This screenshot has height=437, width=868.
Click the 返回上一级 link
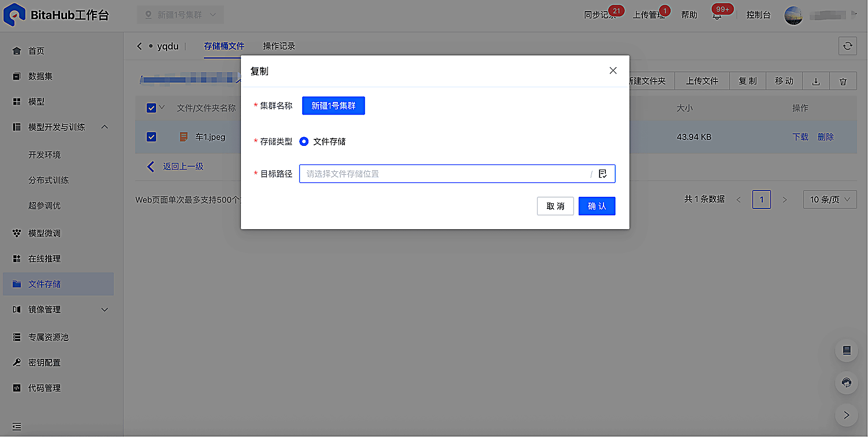[x=183, y=166]
